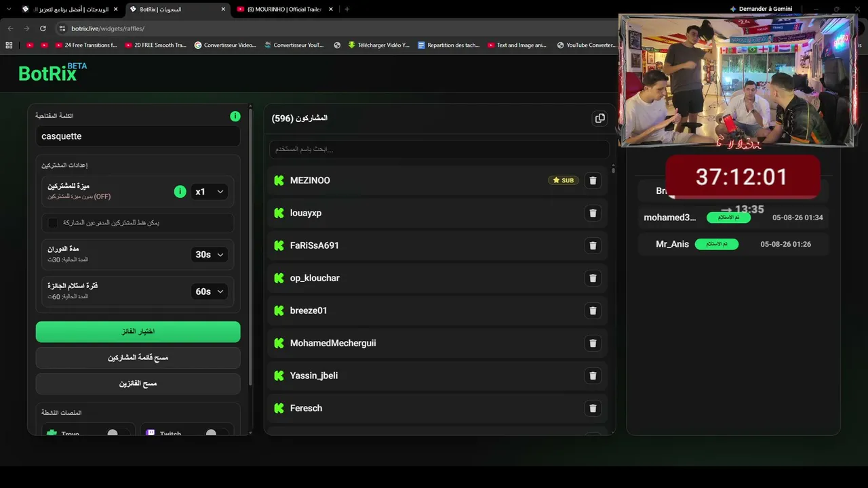Click the trash icon next to Feresch

(x=593, y=408)
